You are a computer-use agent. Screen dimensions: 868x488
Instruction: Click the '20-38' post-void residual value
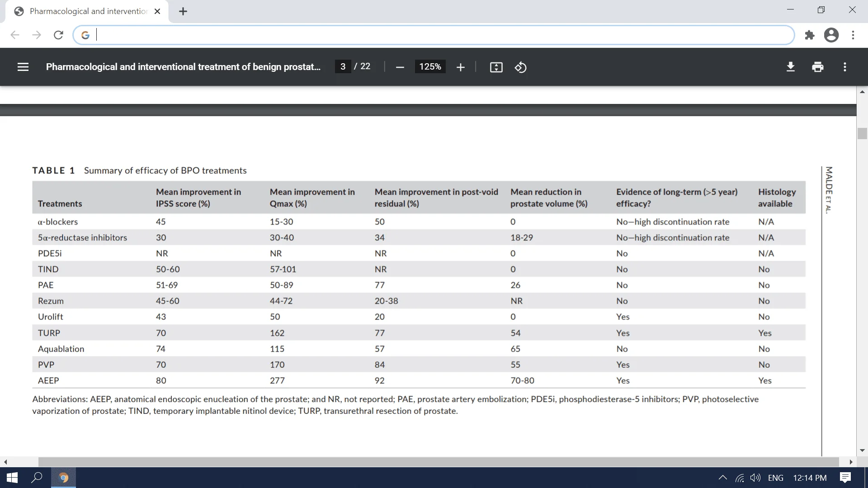pyautogui.click(x=386, y=301)
